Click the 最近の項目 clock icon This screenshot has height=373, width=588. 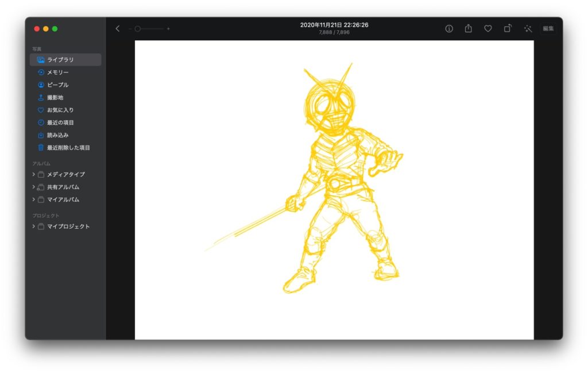click(41, 122)
